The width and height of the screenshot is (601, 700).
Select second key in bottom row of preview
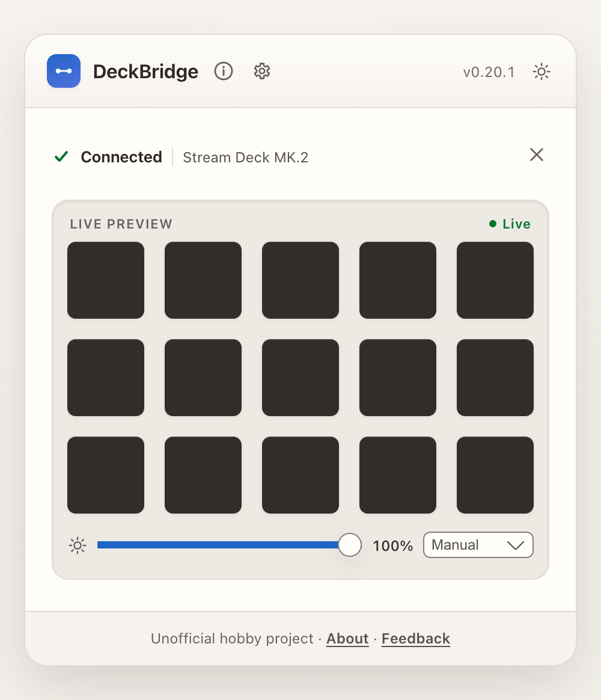(x=203, y=475)
